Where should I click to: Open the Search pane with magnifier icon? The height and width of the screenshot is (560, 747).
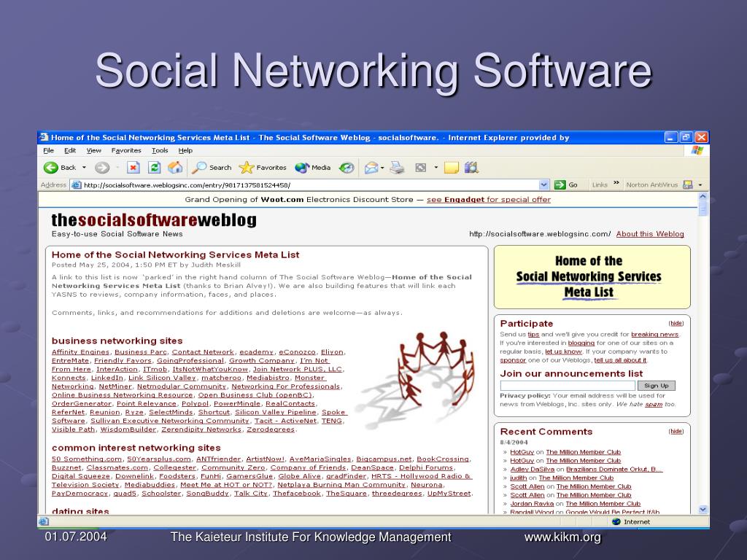(212, 168)
